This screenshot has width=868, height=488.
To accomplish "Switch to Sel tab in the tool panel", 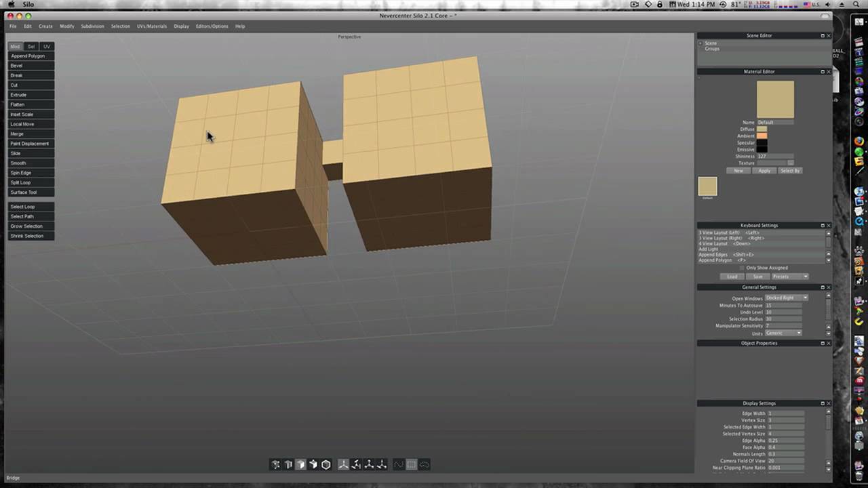I will coord(31,46).
